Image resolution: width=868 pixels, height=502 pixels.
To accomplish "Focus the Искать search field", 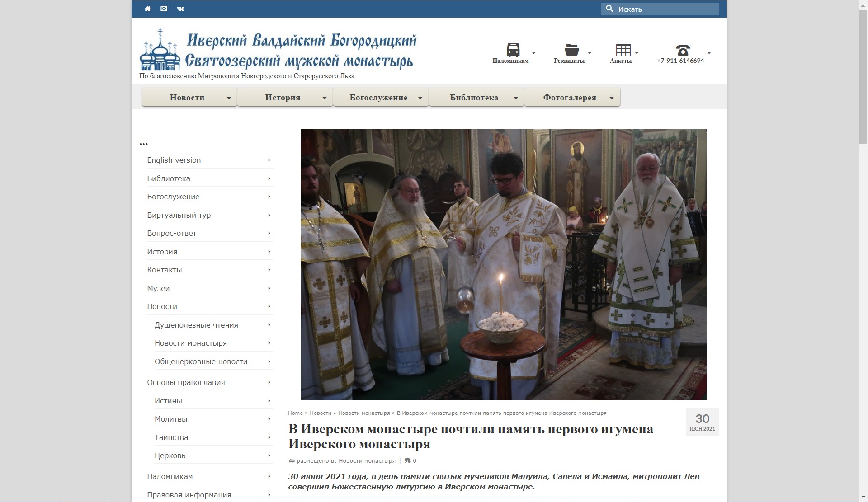I will (660, 9).
